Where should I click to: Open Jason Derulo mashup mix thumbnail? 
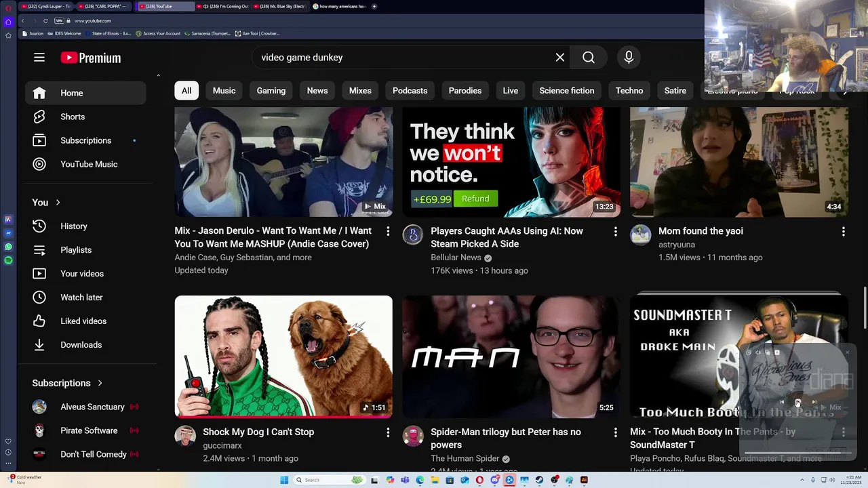[x=283, y=162]
